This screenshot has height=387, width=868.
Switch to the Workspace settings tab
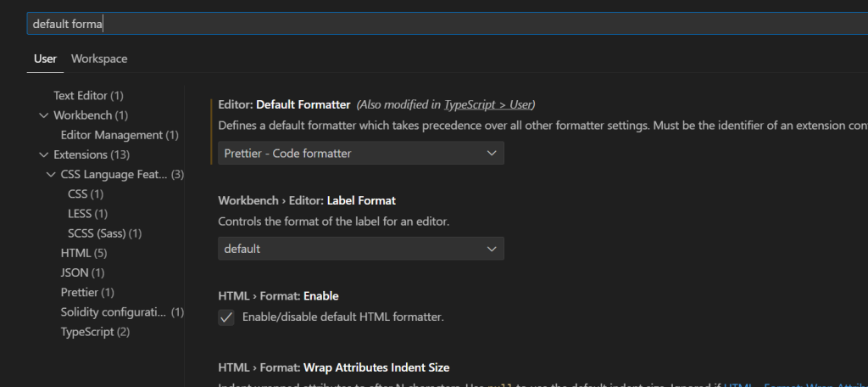click(x=99, y=59)
